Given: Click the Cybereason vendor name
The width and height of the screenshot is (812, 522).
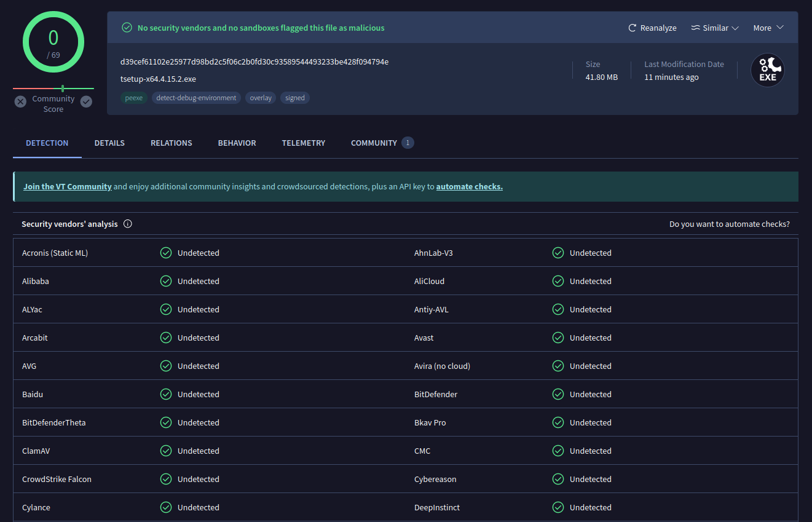Looking at the screenshot, I should (435, 479).
